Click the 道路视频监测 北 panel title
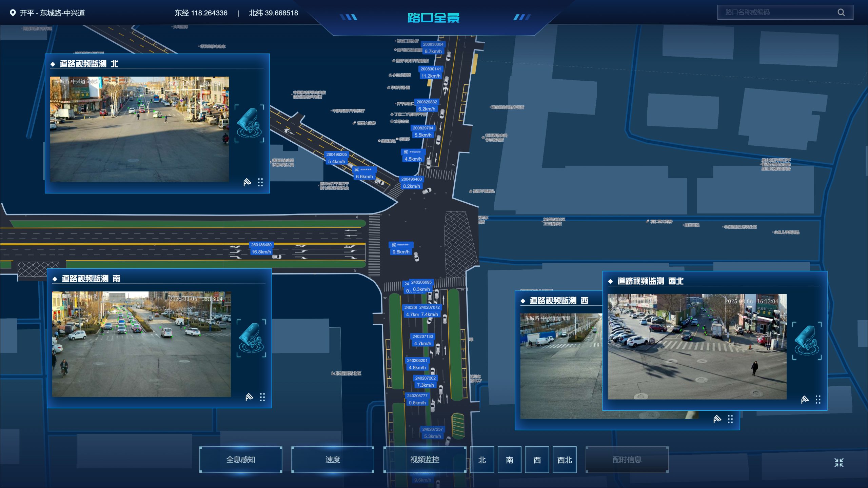 (89, 64)
